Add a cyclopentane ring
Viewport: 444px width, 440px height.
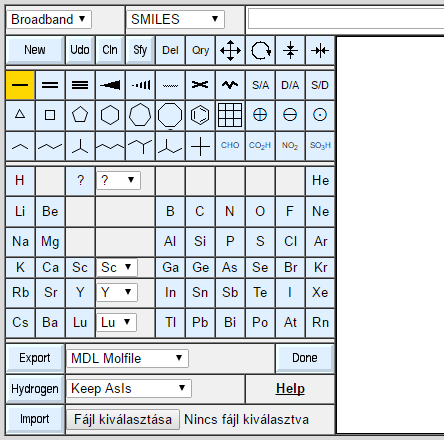80,115
